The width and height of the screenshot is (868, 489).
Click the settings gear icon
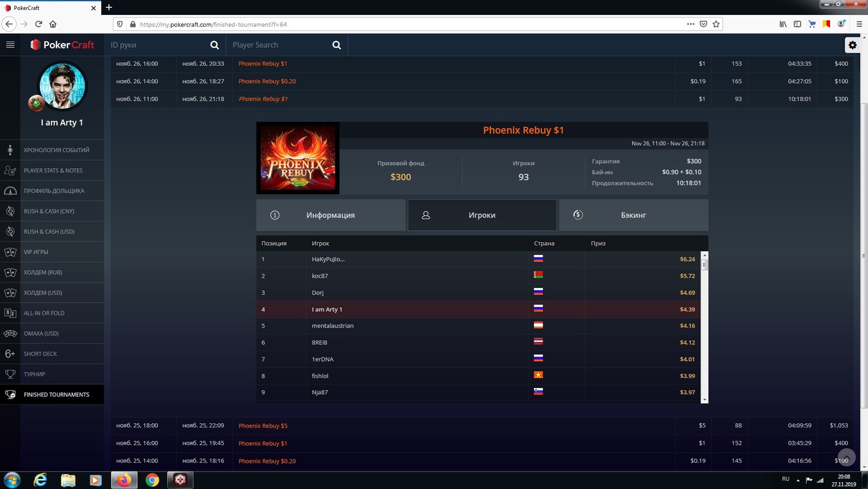[x=852, y=45]
